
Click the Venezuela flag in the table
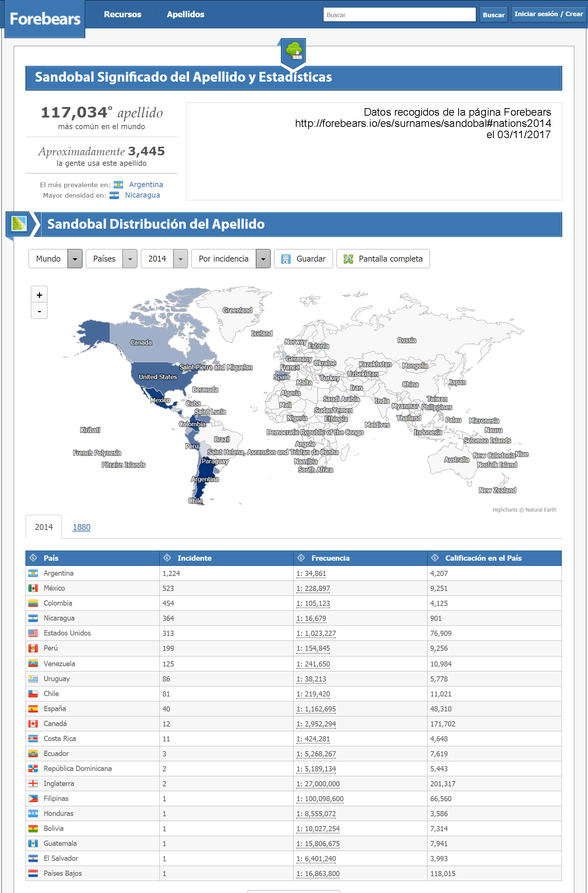tap(33, 664)
